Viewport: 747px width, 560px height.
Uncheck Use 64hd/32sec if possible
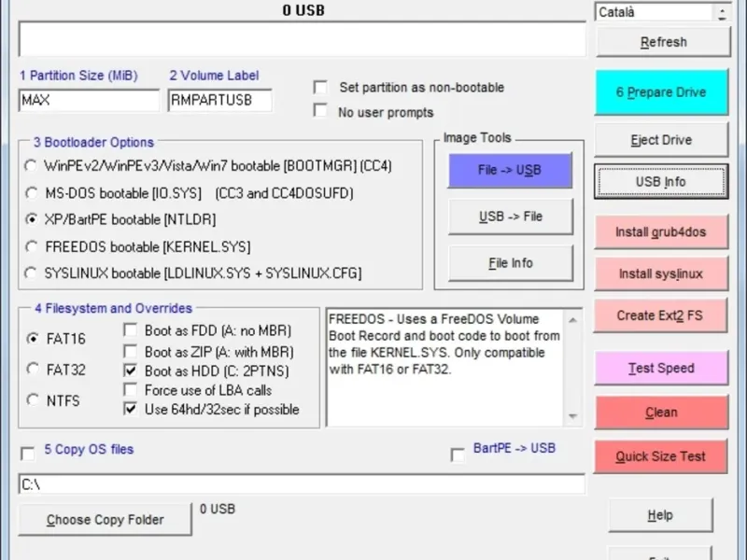[130, 409]
